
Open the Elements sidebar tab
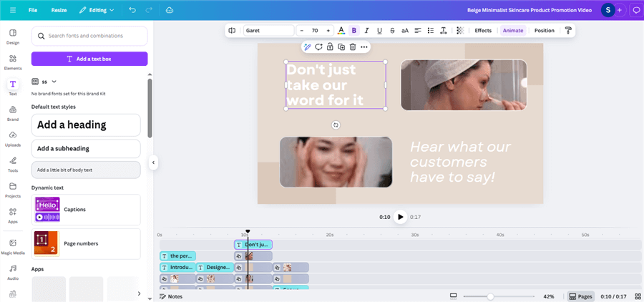(x=13, y=62)
